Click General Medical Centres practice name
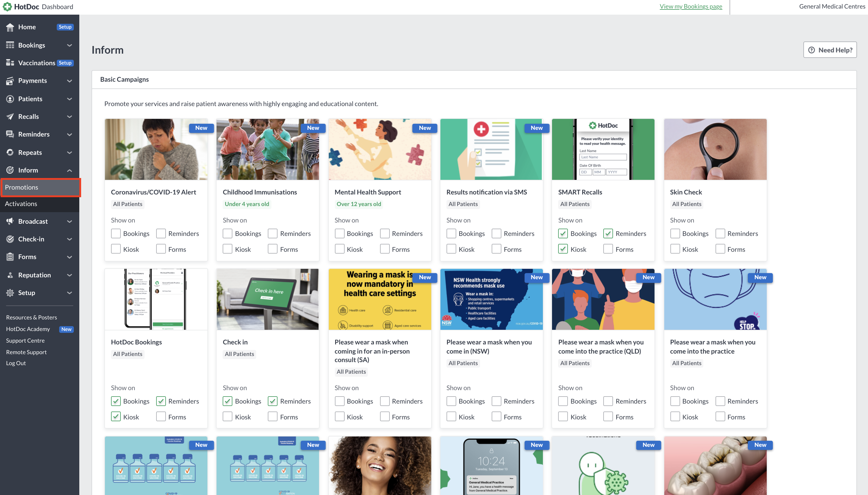This screenshot has width=868, height=495. (x=832, y=6)
